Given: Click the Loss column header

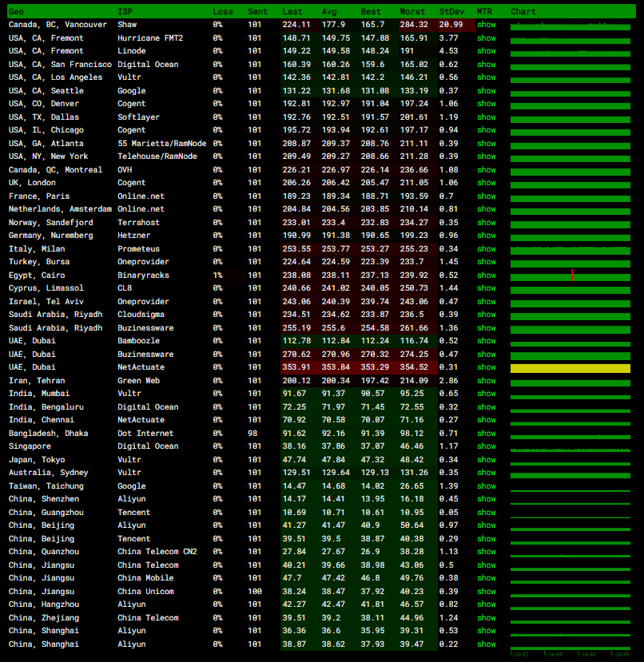Looking at the screenshot, I should 223,11.
